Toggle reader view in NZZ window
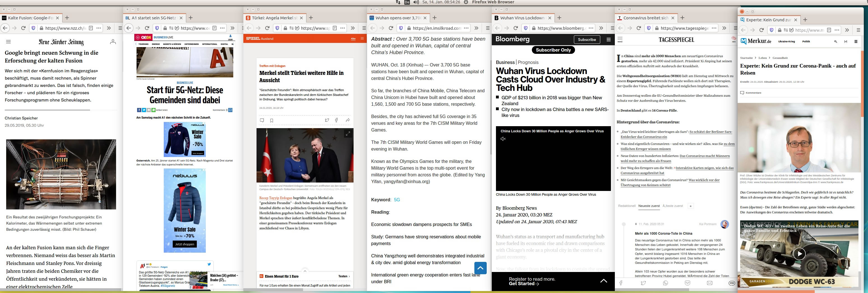 [x=91, y=28]
